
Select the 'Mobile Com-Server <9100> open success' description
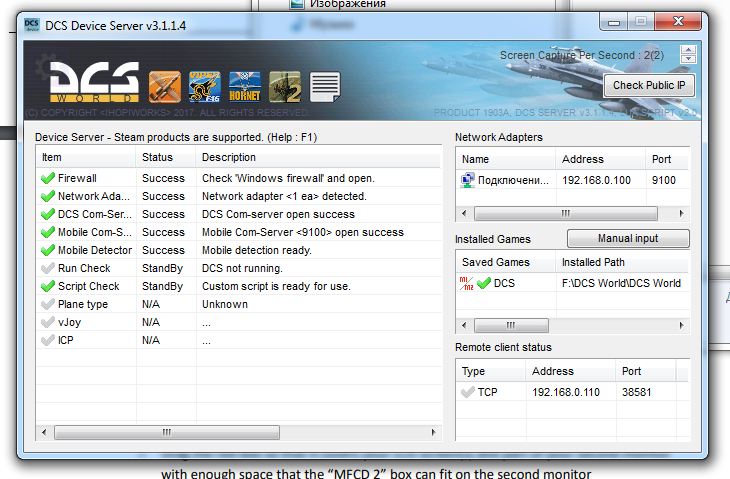point(303,232)
